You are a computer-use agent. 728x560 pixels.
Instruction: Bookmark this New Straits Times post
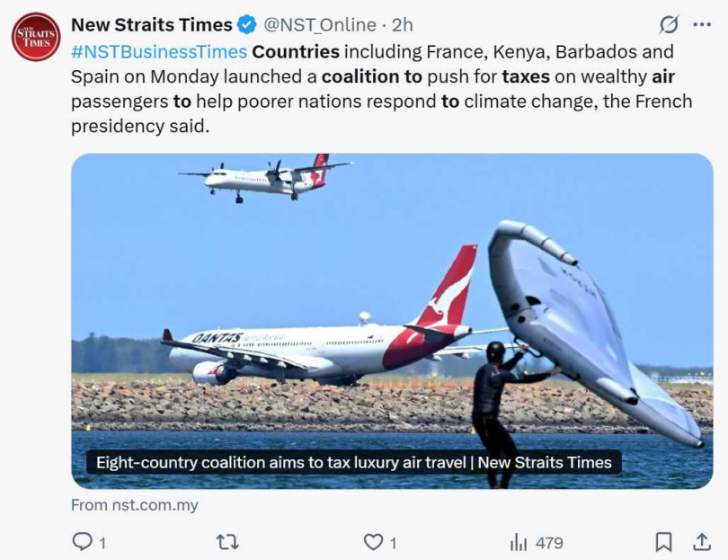click(663, 542)
